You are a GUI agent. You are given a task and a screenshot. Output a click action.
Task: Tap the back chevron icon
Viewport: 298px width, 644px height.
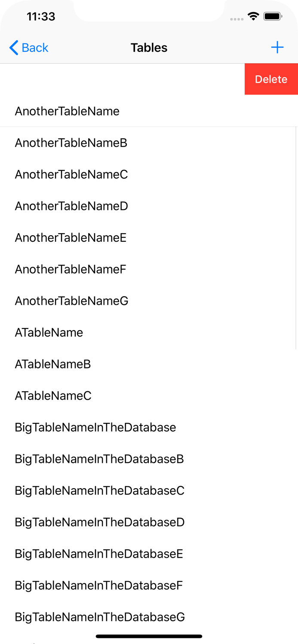pyautogui.click(x=13, y=48)
